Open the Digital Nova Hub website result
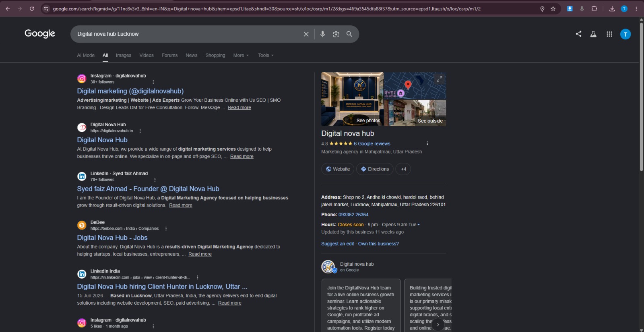The image size is (644, 332). coord(102,140)
